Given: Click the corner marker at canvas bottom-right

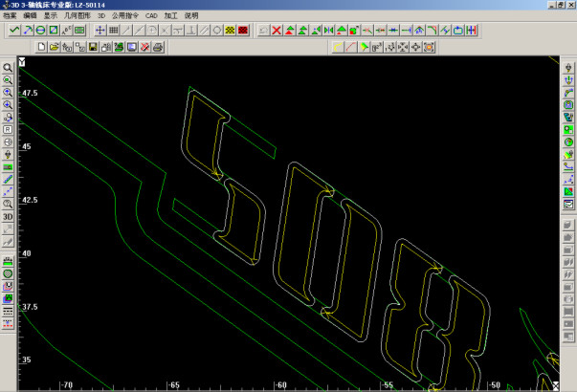Looking at the screenshot, I should (556, 385).
